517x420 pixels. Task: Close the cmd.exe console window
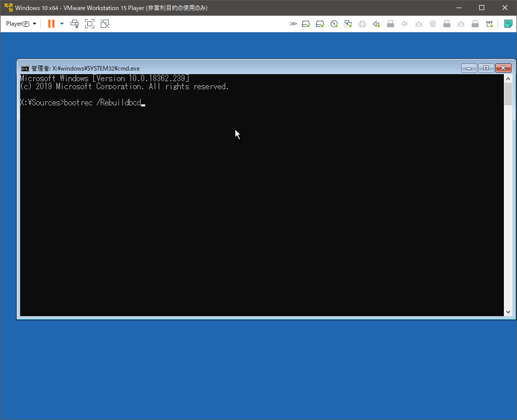click(503, 68)
